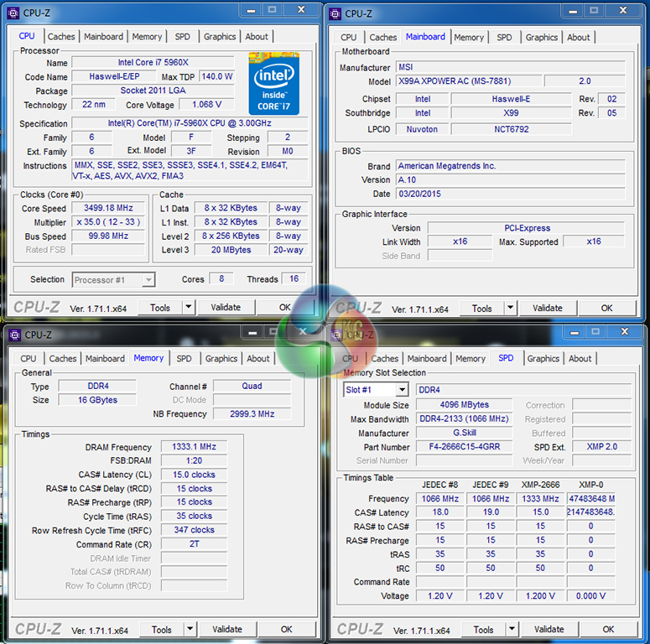This screenshot has width=650, height=644.
Task: Open the Slot #1 memory slot dropdown
Action: (402, 390)
